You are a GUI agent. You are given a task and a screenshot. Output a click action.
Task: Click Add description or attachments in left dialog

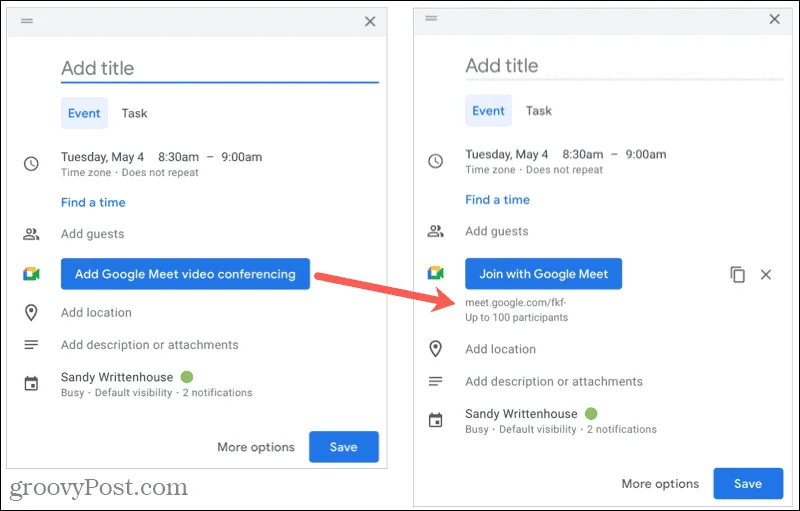pyautogui.click(x=149, y=345)
